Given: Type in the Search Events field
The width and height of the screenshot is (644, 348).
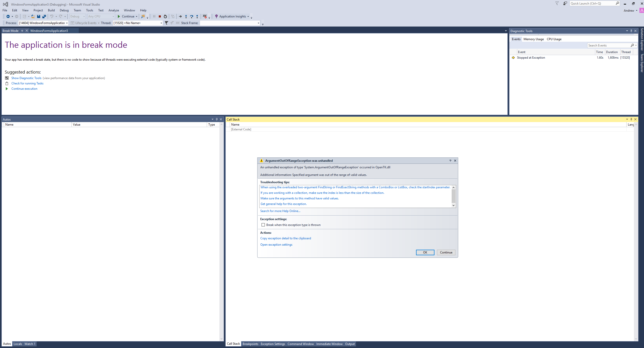Looking at the screenshot, I should pos(608,45).
